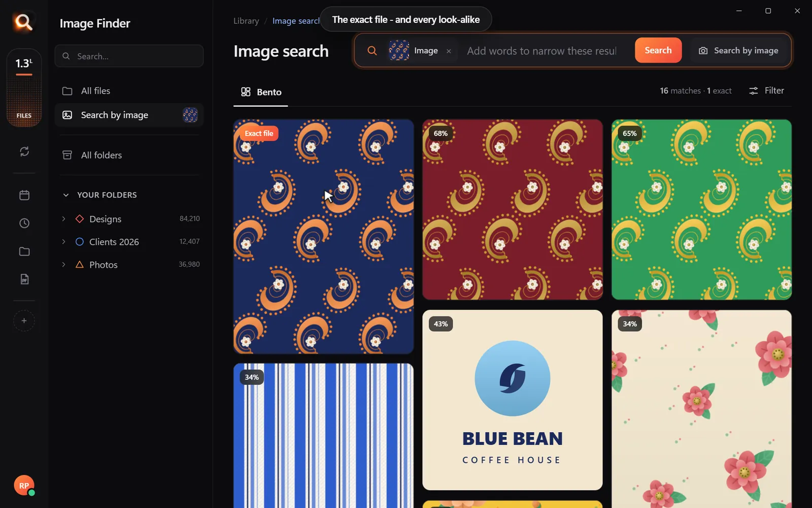Open the 1.3 files counter widget
812x508 pixels.
24,87
